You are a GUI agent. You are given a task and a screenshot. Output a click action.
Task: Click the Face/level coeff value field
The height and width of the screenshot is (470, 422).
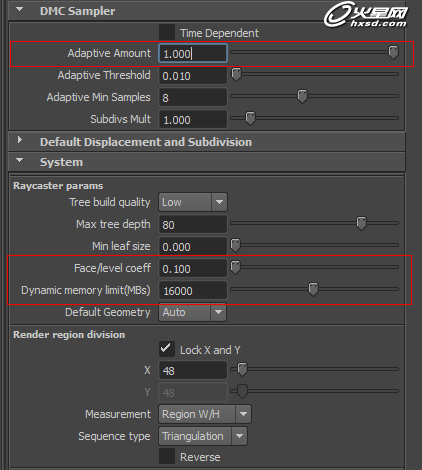click(193, 268)
